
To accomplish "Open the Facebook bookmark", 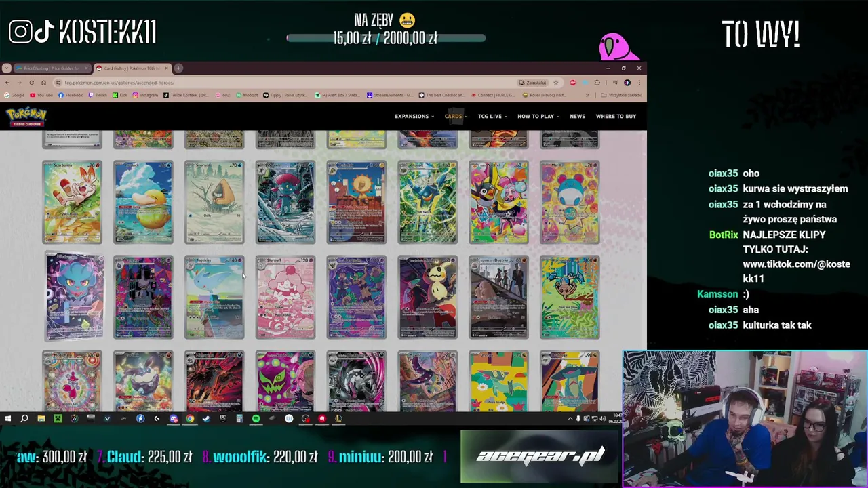I will click(71, 95).
